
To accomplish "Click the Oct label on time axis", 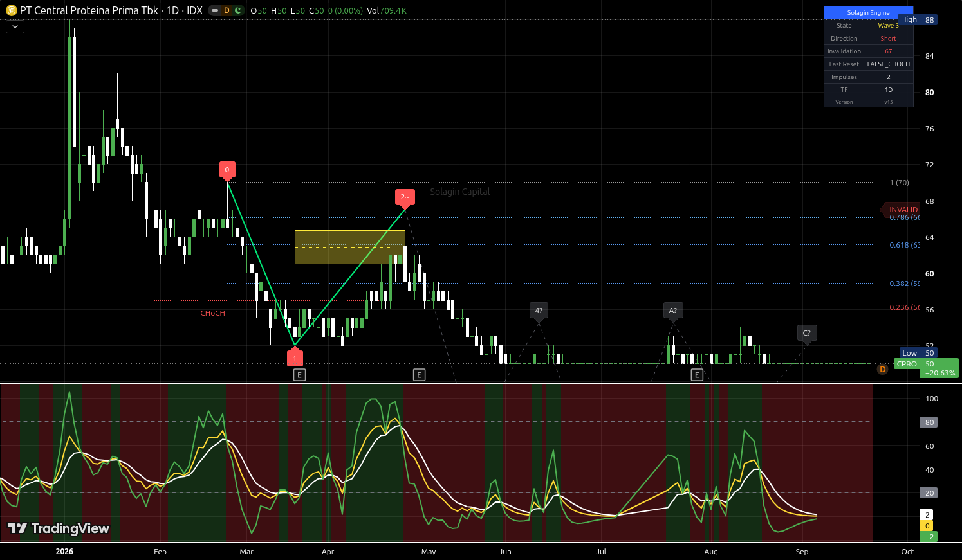I will click(907, 552).
